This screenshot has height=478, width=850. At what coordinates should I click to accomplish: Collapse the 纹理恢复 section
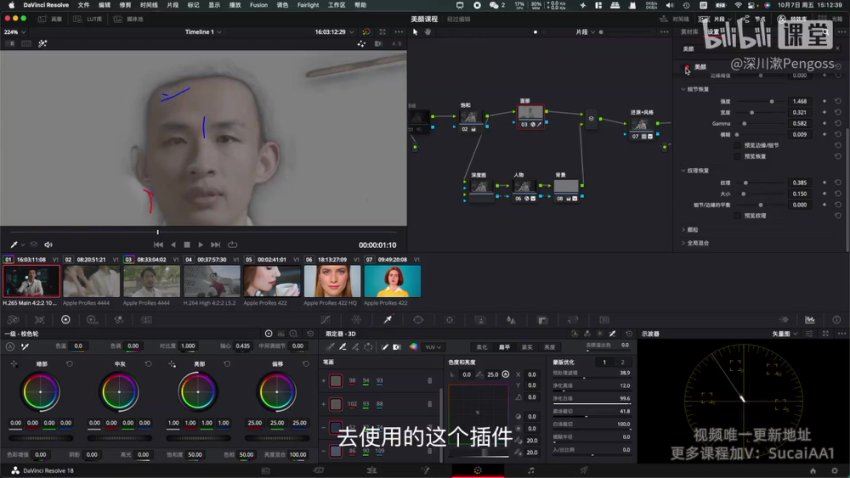pyautogui.click(x=683, y=170)
